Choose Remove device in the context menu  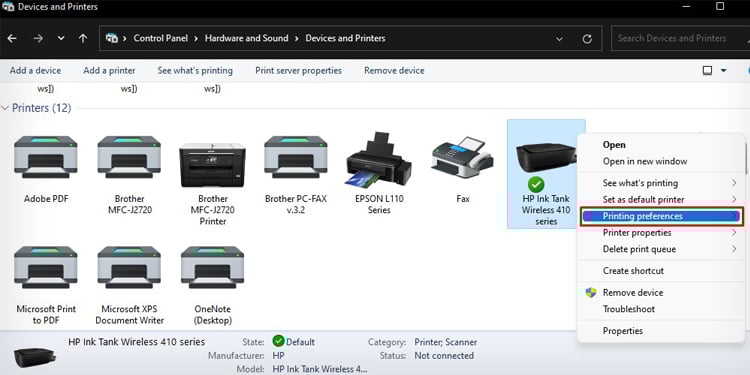click(633, 292)
